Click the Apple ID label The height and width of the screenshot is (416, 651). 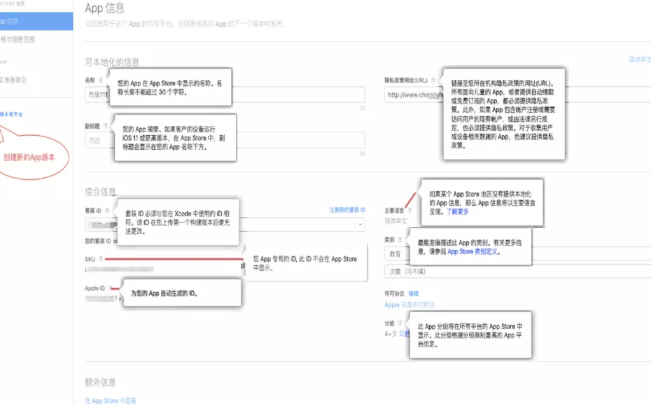[95, 288]
